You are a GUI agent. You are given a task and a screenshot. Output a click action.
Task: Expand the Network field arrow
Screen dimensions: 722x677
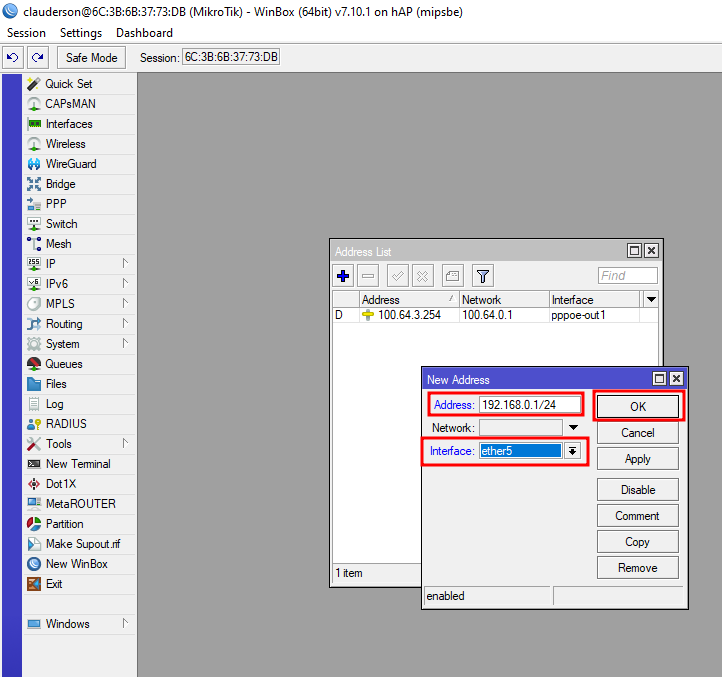(573, 427)
